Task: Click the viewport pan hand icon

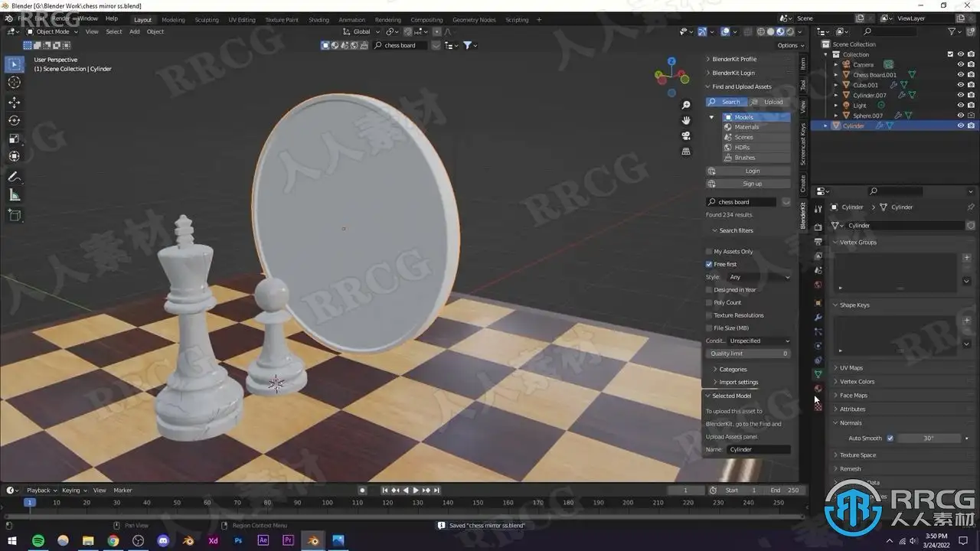Action: pyautogui.click(x=686, y=120)
